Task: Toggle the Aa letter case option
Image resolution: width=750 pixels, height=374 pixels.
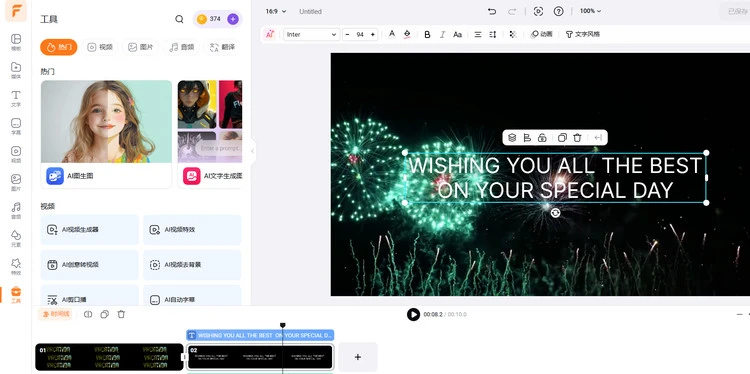Action: [457, 34]
